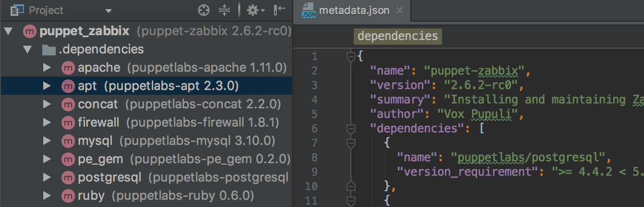Select the postgresql module entry
Screen dimensions: 644x207
point(110,178)
